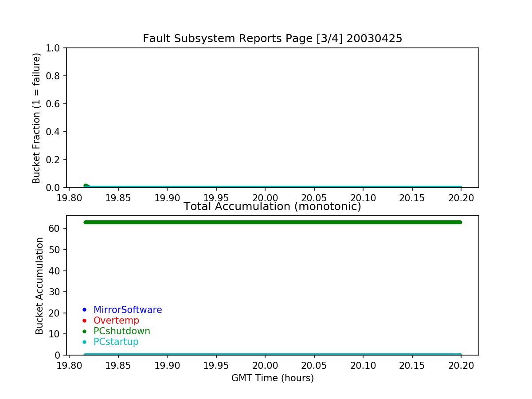Choose the PCstartup legend label
The height and width of the screenshot is (399, 532).
tap(116, 342)
